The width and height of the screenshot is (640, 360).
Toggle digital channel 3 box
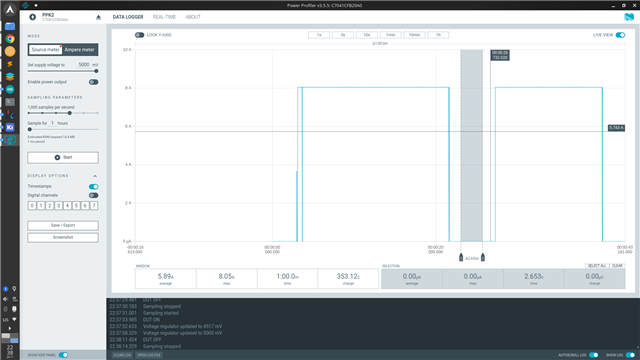pos(59,206)
